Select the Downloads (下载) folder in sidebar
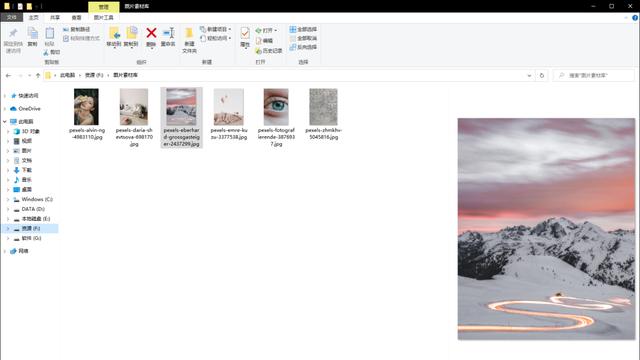This screenshot has width=640, height=360. pos(27,170)
